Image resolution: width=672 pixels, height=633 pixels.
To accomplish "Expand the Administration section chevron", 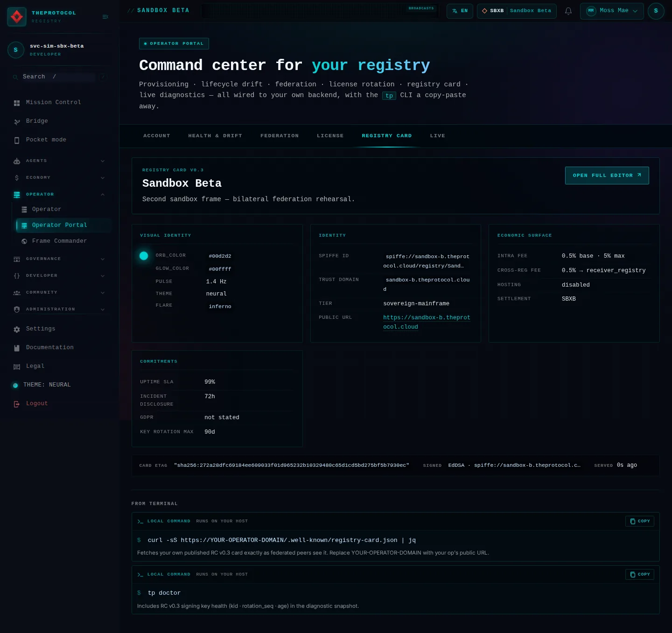I will 103,309.
